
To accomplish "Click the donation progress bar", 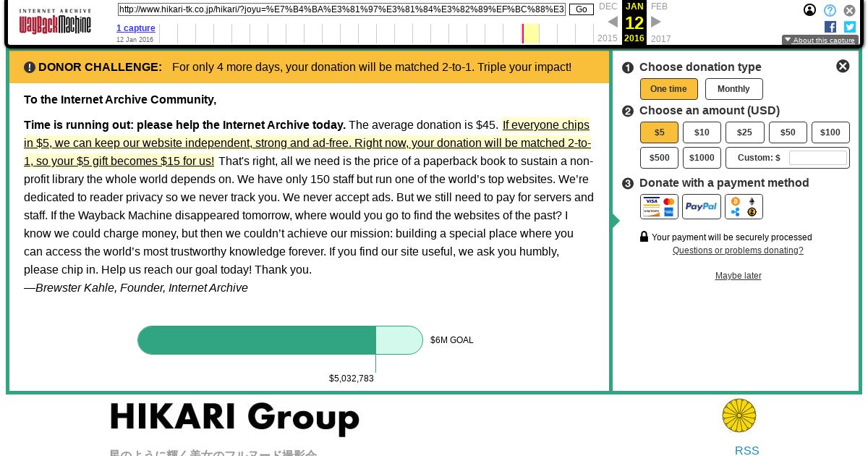I will click(280, 340).
